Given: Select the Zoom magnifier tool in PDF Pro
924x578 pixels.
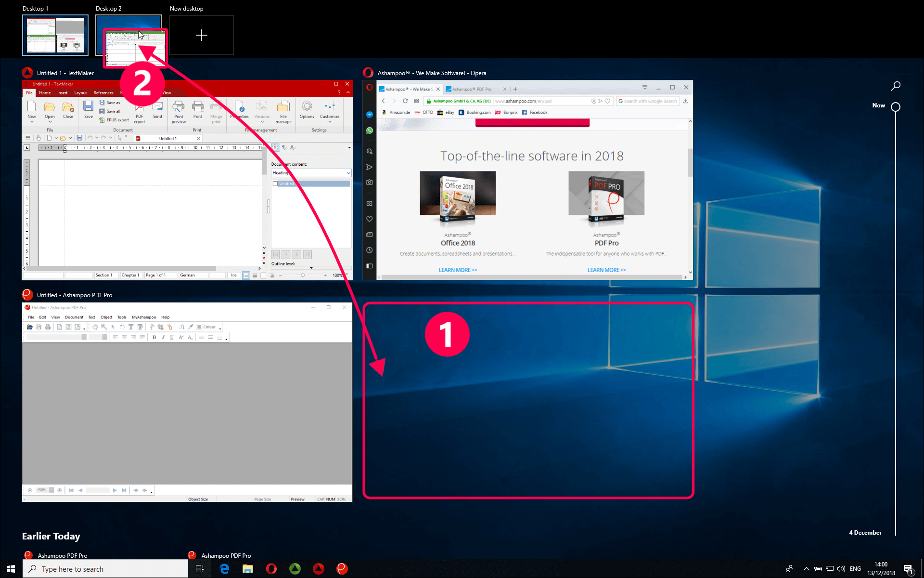Looking at the screenshot, I should coord(104,327).
